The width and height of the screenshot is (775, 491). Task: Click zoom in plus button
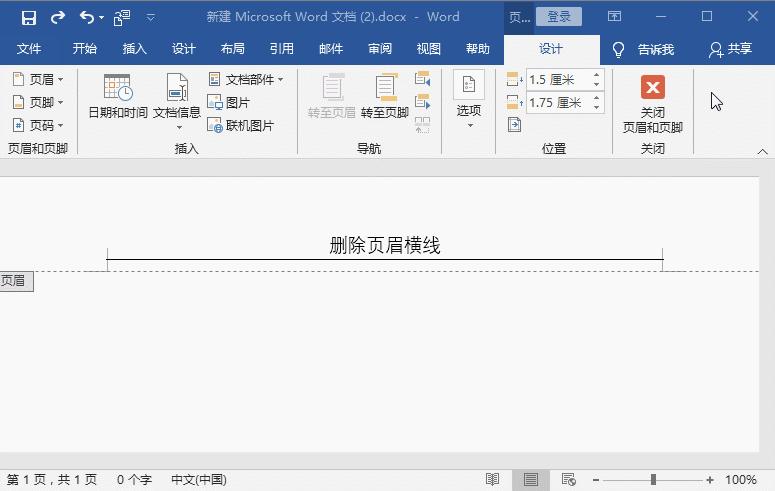coord(710,480)
